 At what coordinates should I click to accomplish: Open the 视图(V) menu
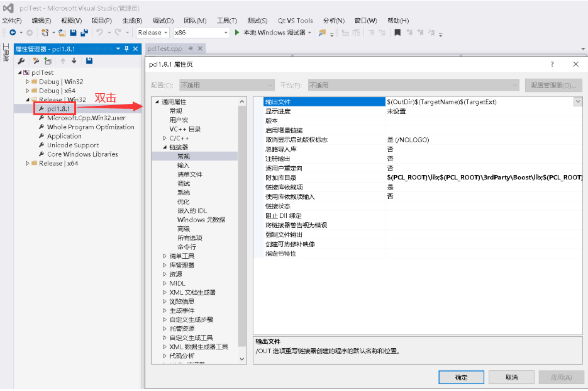click(x=71, y=21)
